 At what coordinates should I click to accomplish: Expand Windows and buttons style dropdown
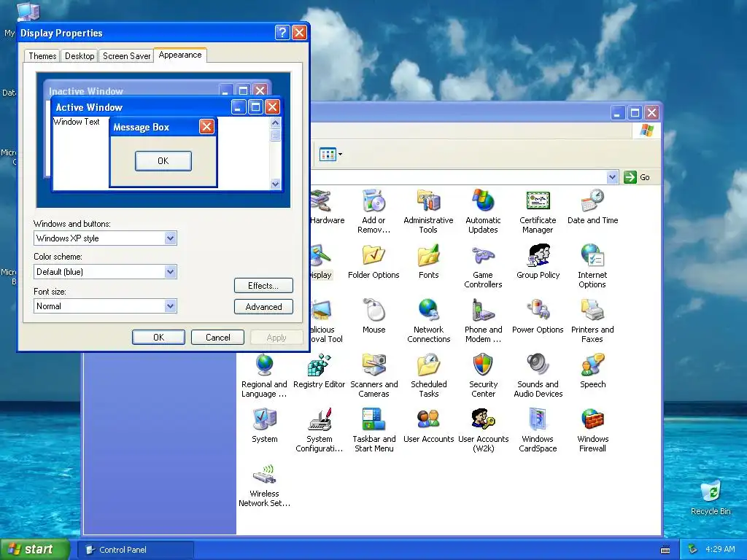[x=170, y=238]
